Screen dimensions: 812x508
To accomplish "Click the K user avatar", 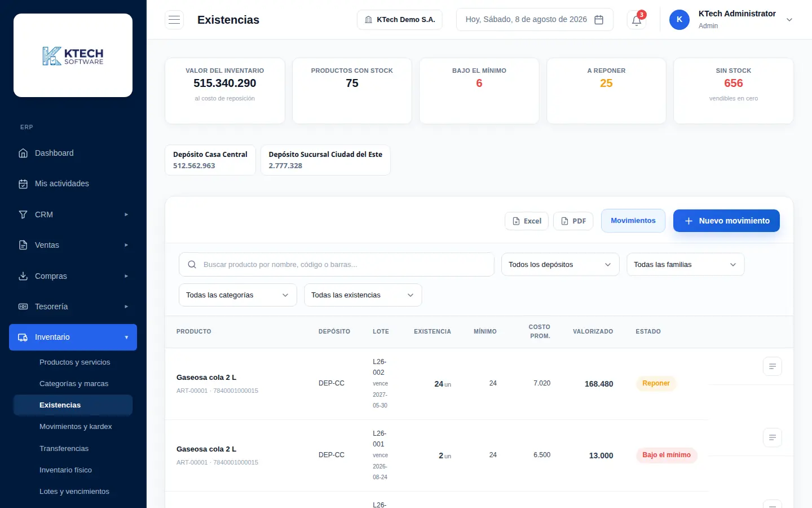I will 679,20.
